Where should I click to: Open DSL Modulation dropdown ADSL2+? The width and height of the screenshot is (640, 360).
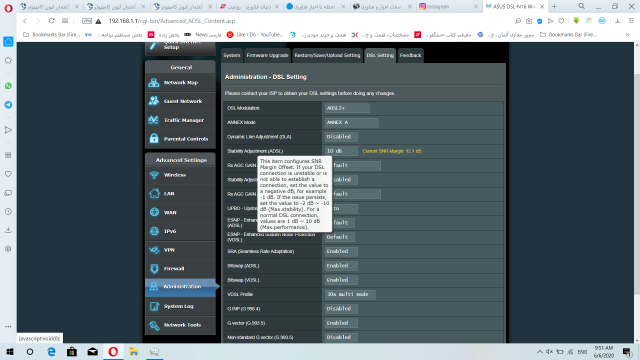pyautogui.click(x=347, y=108)
